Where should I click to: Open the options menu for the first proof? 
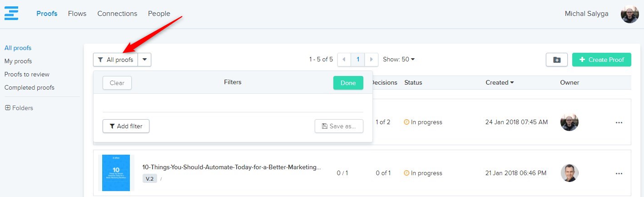click(x=619, y=122)
